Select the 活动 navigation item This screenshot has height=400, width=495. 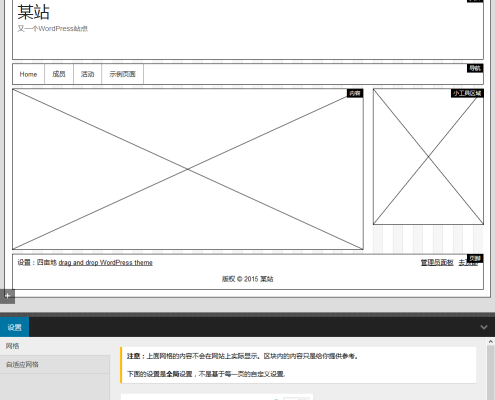tap(87, 74)
